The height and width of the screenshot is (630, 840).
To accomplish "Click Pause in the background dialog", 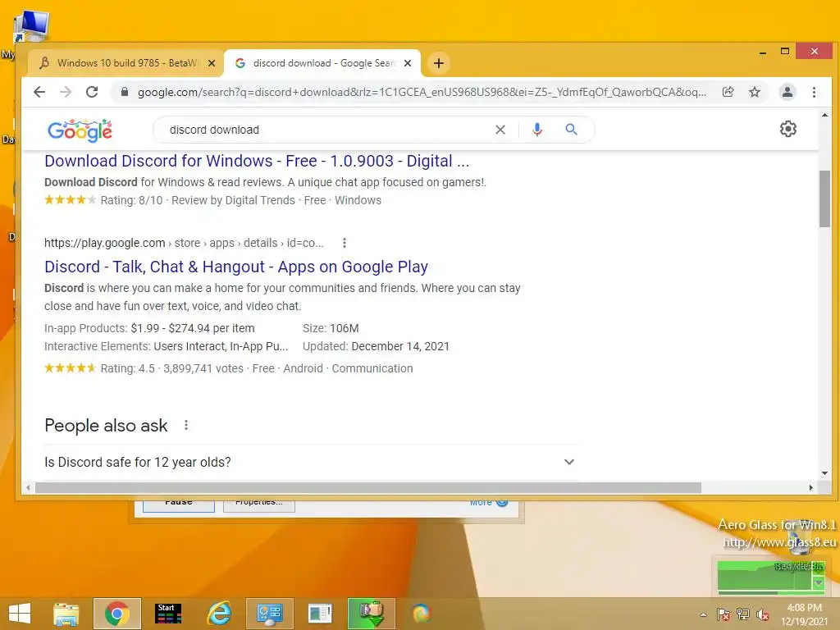I will (x=178, y=505).
